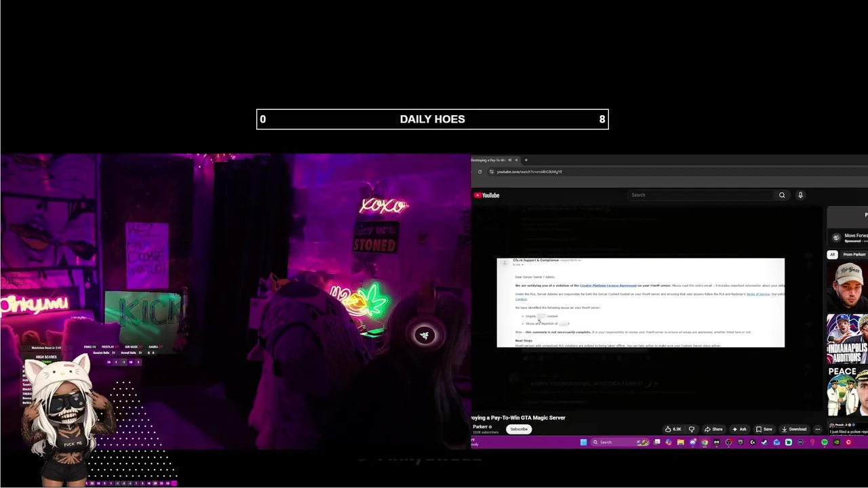Open Spotify from the taskbar
The width and height of the screenshot is (868, 488).
(x=825, y=443)
